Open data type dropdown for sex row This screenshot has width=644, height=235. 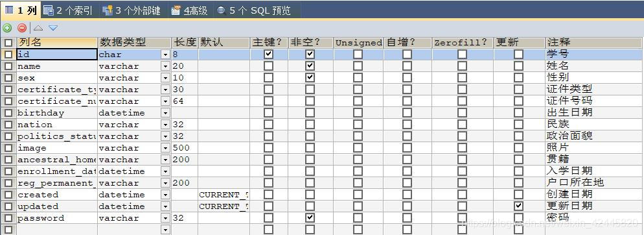pos(165,78)
